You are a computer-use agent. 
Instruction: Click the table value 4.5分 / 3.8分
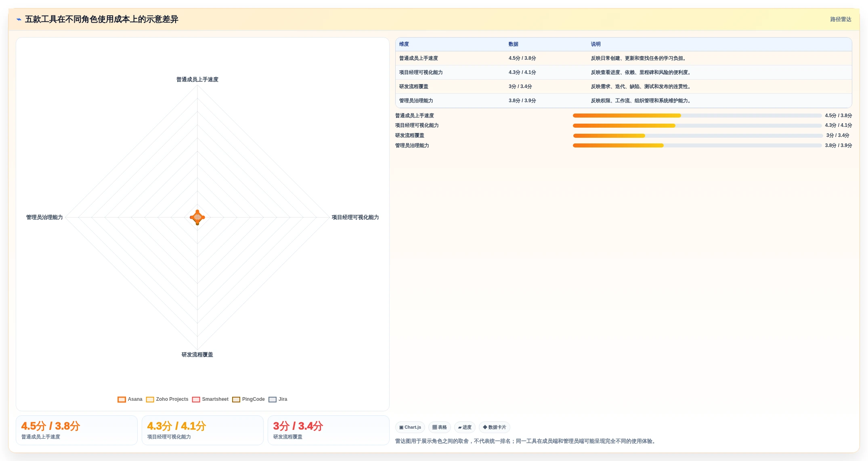[522, 59]
